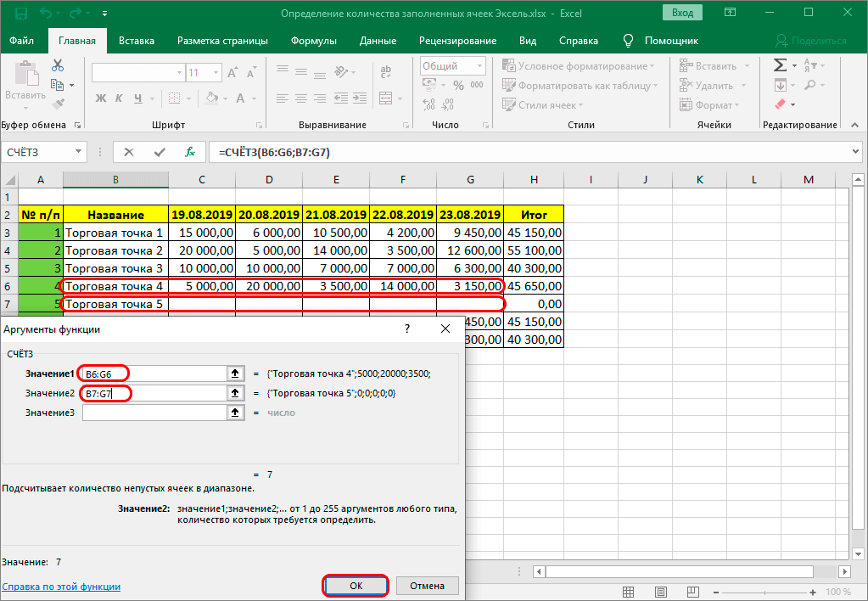
Task: Click the Cut scissors icon
Action: tap(58, 65)
